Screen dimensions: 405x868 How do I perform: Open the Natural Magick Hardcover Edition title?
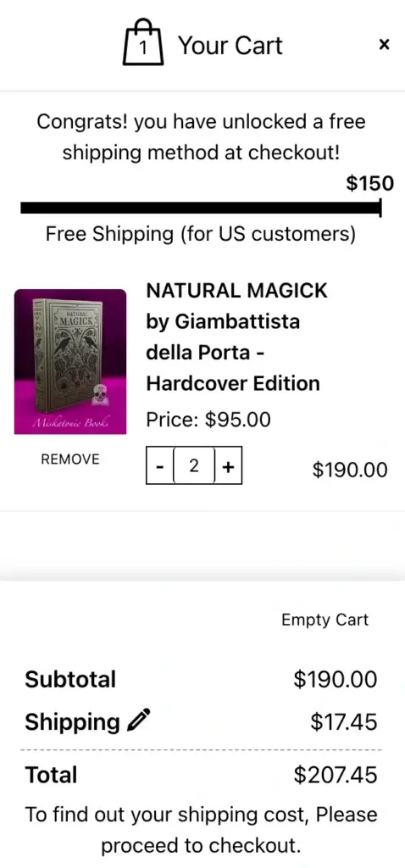(x=236, y=337)
